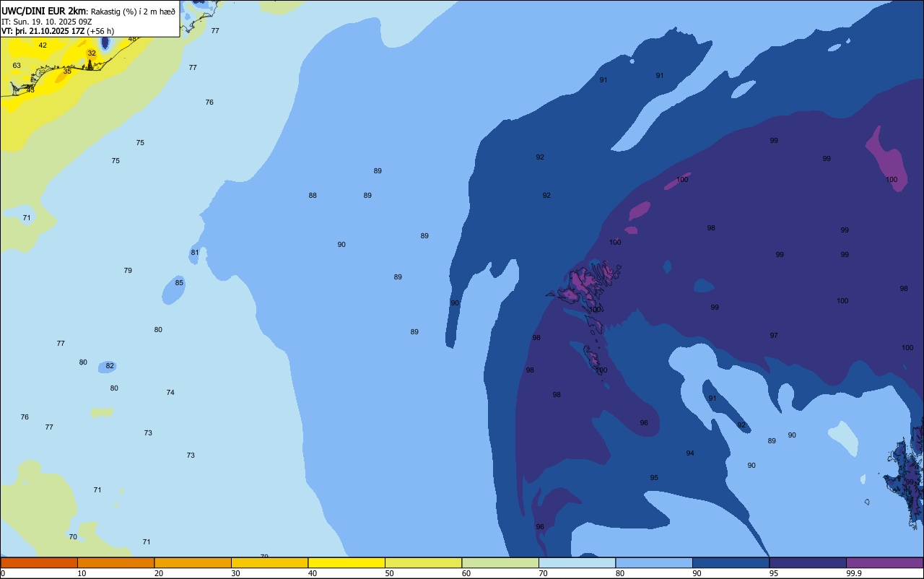Viewport: 924px width, 579px height.
Task: Click the humidity value 85 on the map
Action: point(179,283)
